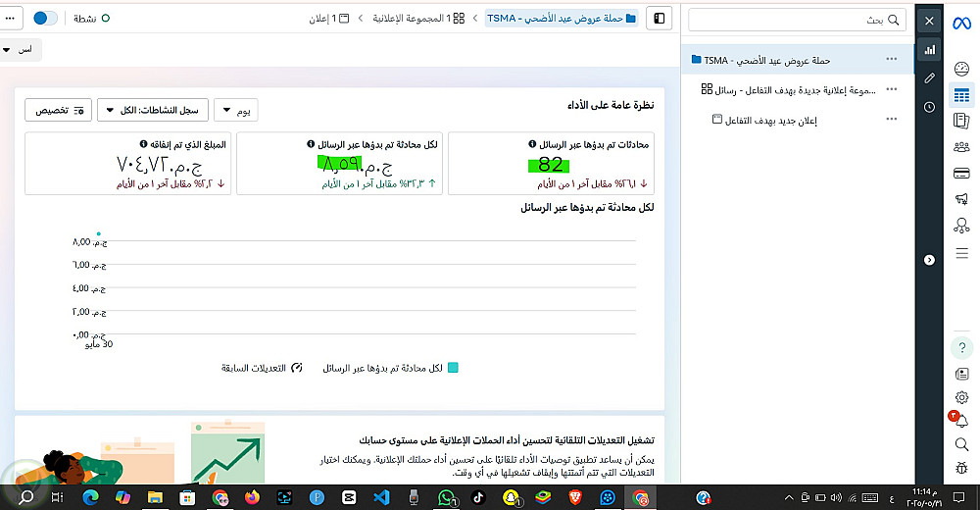Click the Search magnifier icon in sidebar
Image resolution: width=980 pixels, height=510 pixels.
click(962, 444)
